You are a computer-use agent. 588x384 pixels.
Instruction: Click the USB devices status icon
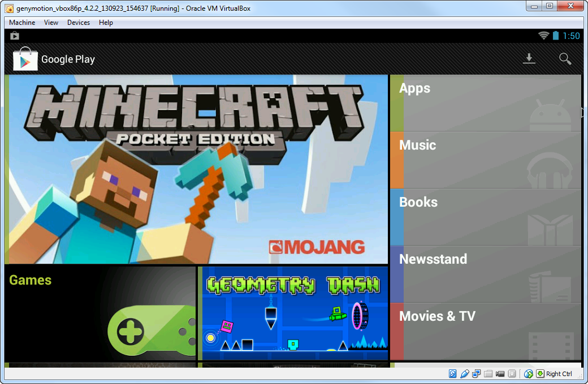pyautogui.click(x=465, y=373)
